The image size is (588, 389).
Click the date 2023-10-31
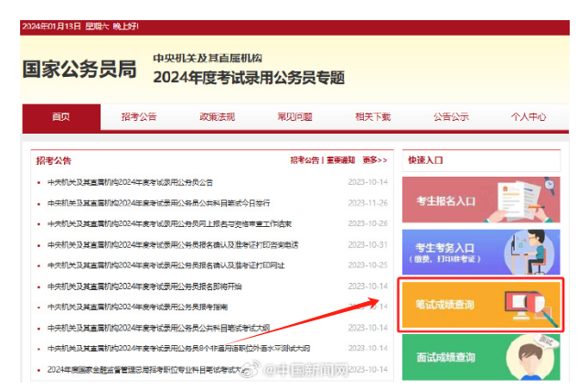pyautogui.click(x=368, y=244)
